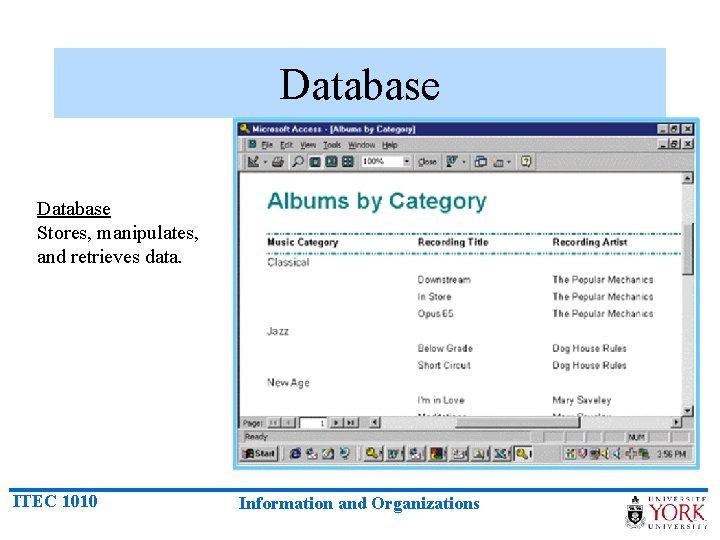Click the Music Category column header
The image size is (720, 540).
[303, 242]
